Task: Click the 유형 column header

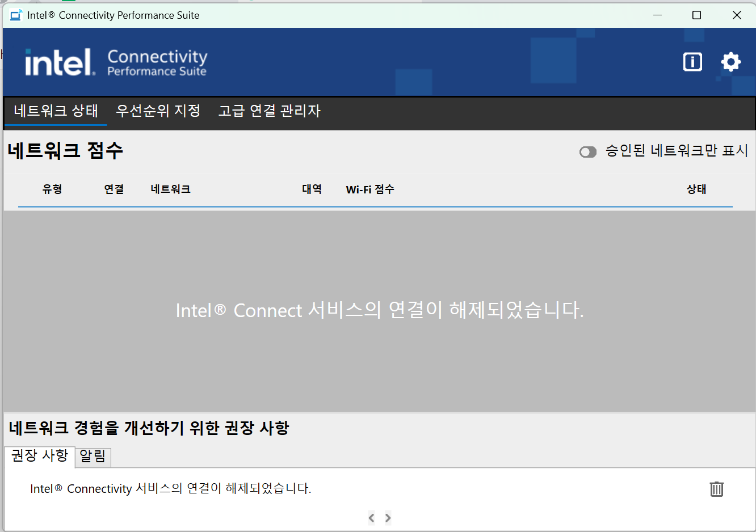Action: (x=52, y=189)
